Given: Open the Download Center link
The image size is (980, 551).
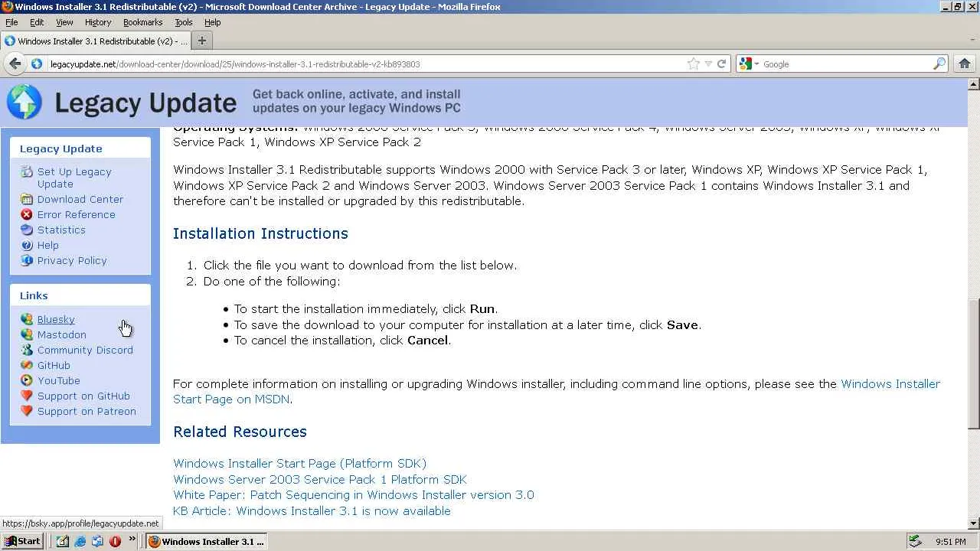Looking at the screenshot, I should 80,199.
